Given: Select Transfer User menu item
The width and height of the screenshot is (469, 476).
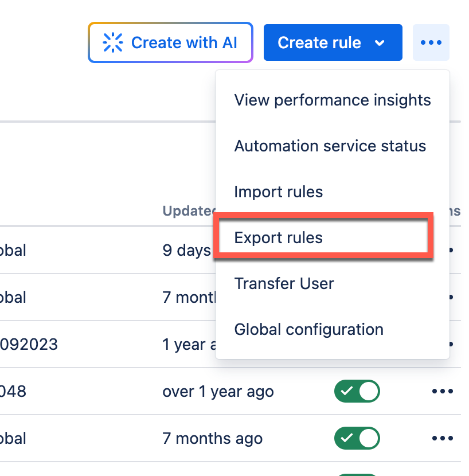Looking at the screenshot, I should point(333,283).
